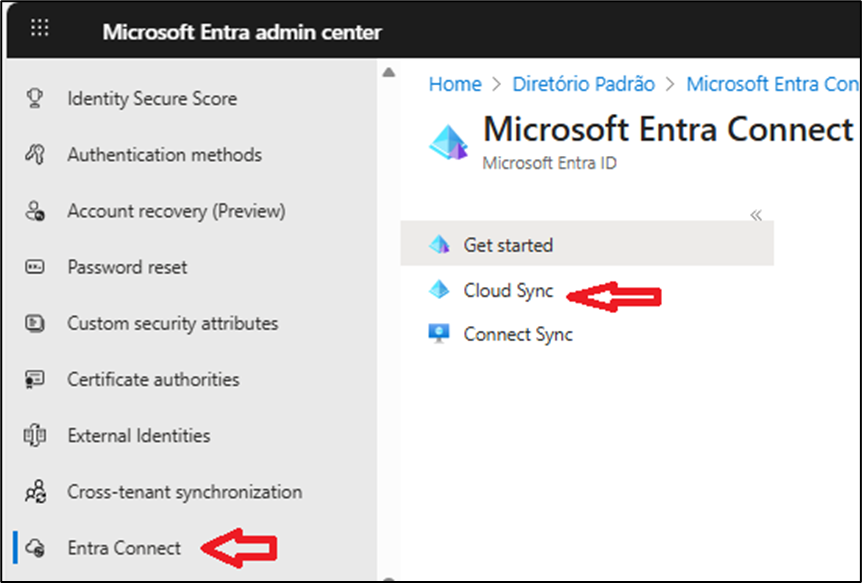The image size is (862, 583).
Task: Click the External Identities icon
Action: [x=35, y=436]
